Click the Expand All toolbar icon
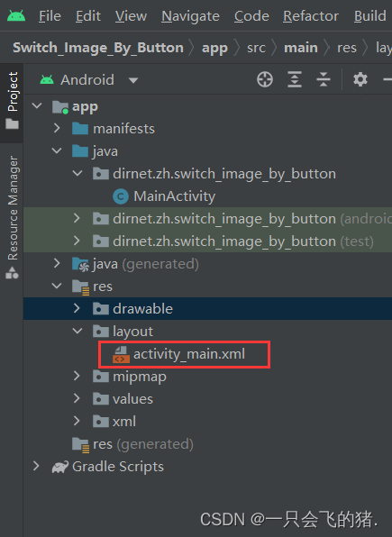Viewport: 392px width, 537px height. [295, 79]
